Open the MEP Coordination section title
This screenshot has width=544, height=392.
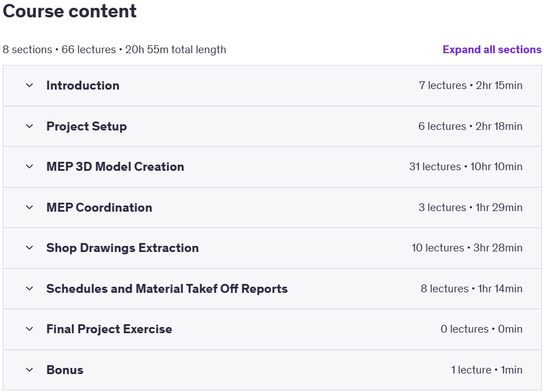point(99,207)
